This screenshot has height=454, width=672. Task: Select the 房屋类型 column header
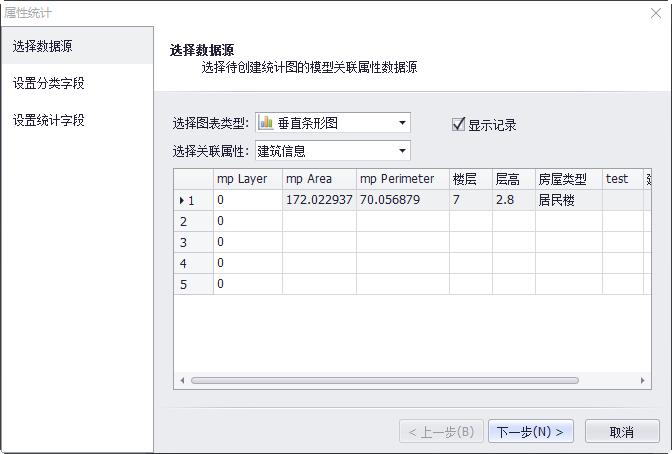pos(567,179)
